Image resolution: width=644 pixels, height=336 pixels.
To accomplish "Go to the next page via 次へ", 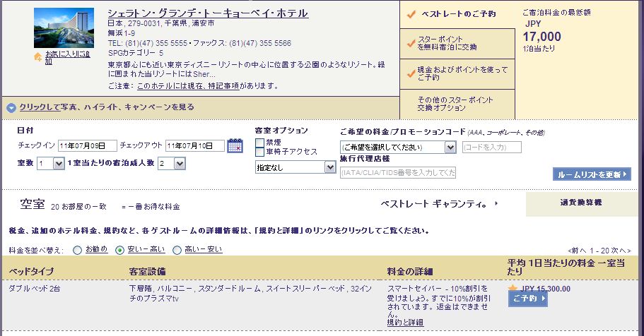I will (621, 251).
